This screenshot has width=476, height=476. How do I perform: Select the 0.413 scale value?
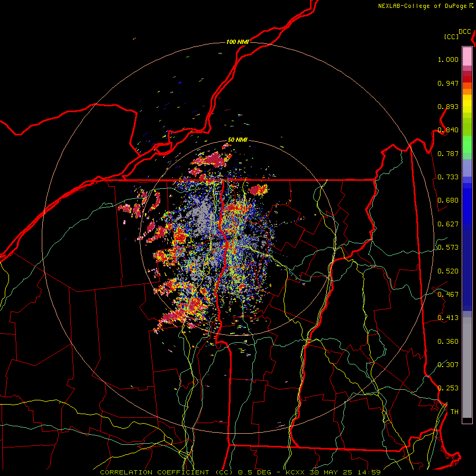[x=448, y=318]
